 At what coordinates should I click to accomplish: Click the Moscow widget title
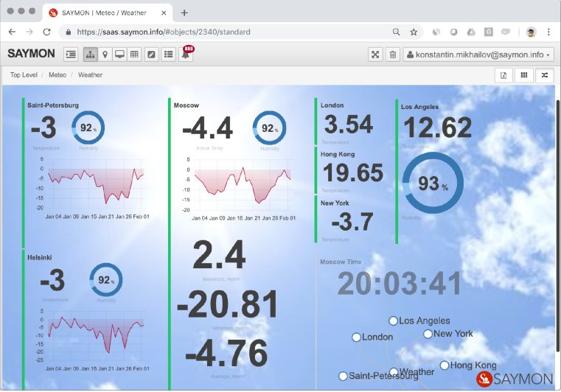pos(186,105)
